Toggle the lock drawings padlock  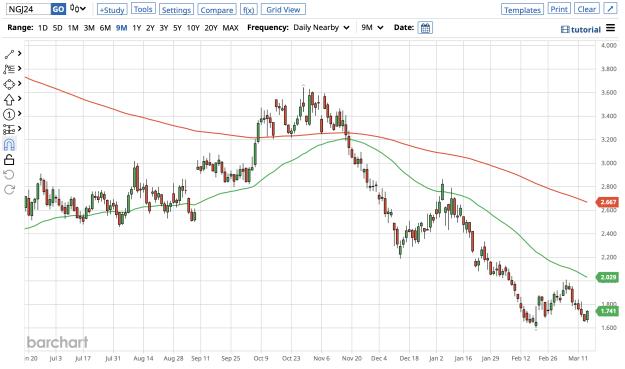tap(9, 159)
